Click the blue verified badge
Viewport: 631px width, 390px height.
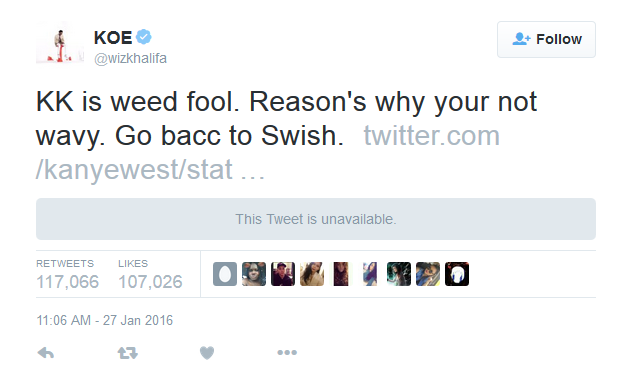143,37
